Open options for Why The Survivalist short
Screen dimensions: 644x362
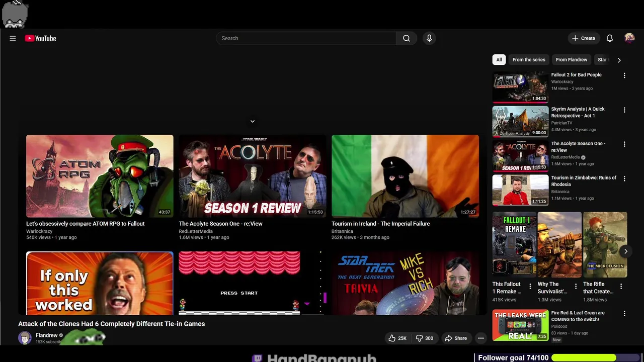tap(576, 287)
